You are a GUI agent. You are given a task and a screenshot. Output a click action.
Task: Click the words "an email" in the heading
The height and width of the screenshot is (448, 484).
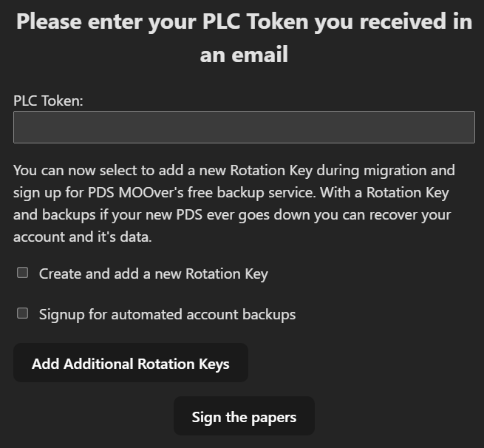[x=244, y=54]
